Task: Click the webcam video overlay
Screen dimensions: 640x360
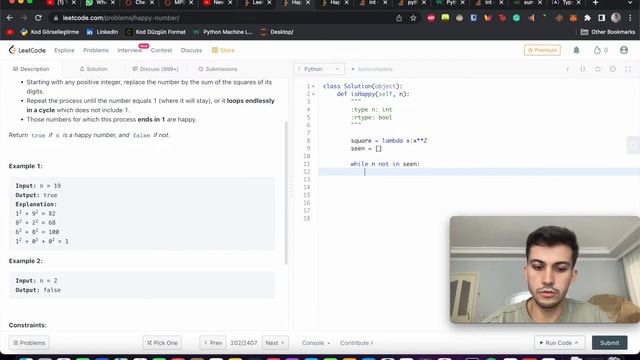Action: pos(545,269)
